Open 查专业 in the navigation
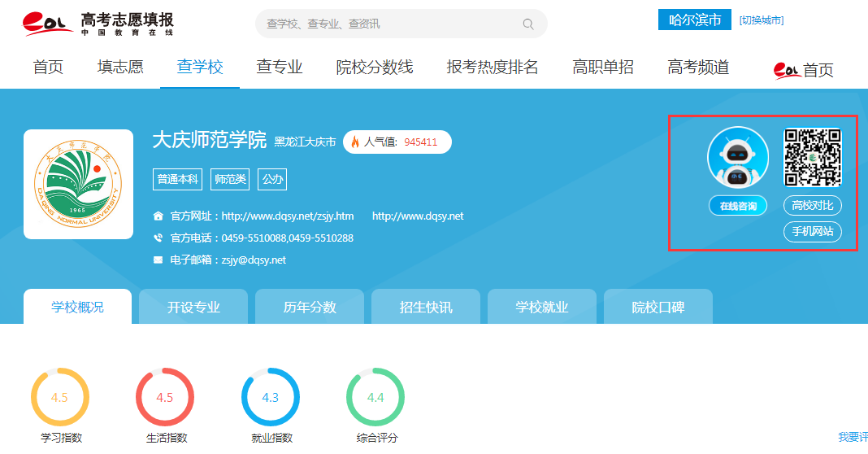This screenshot has width=868, height=454. (x=280, y=67)
